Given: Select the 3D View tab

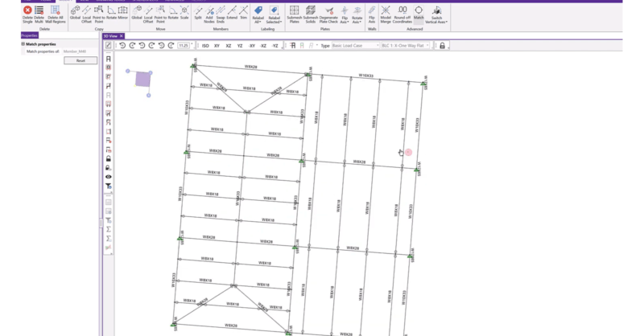Looking at the screenshot, I should (x=112, y=36).
